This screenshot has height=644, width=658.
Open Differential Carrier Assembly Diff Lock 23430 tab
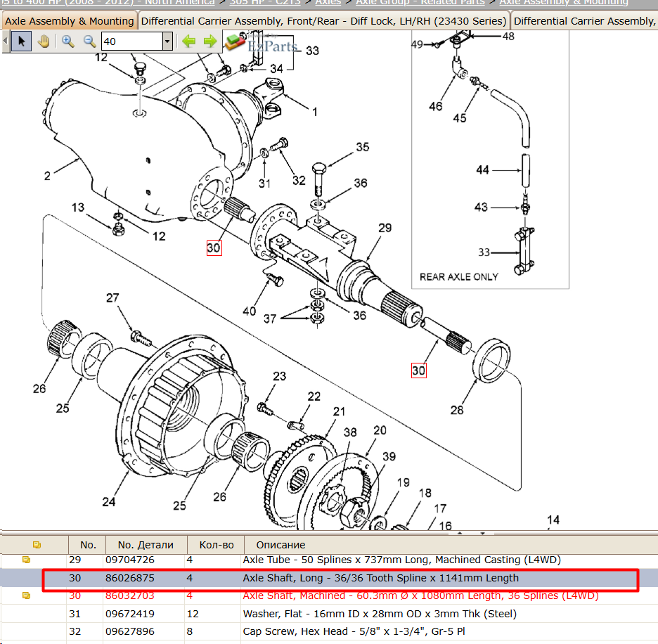[x=323, y=21]
